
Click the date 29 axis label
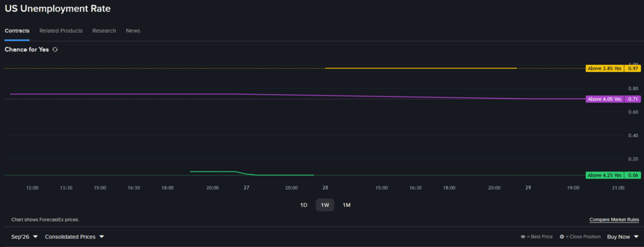coord(528,188)
